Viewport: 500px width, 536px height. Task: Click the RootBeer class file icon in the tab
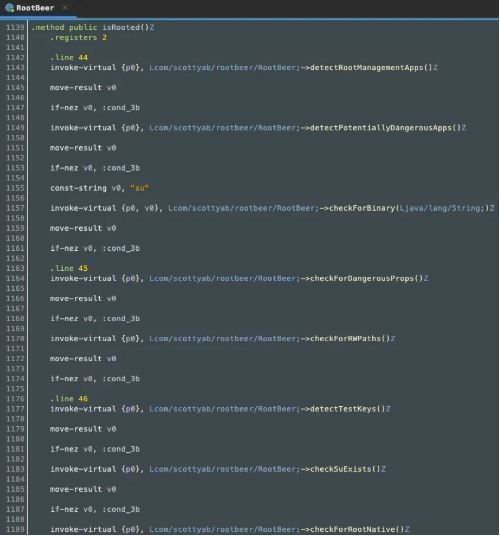pyautogui.click(x=10, y=8)
